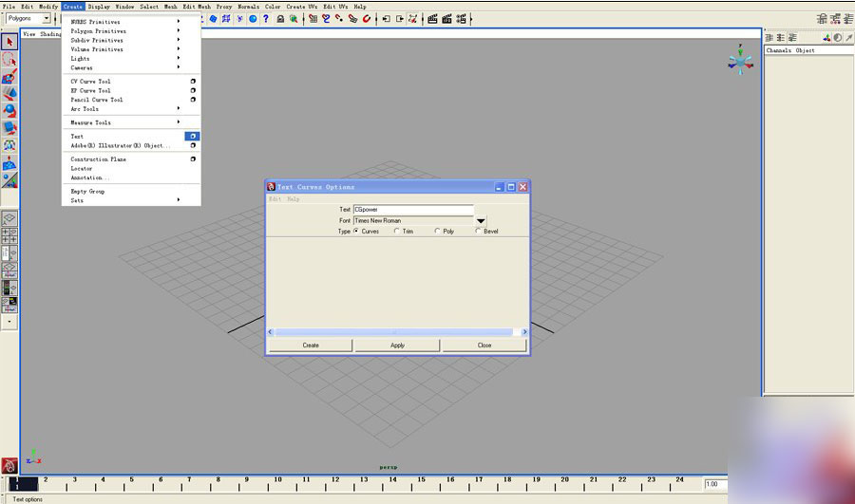Open CV Curve Tool options box
Screen dimensions: 855x504
[193, 82]
